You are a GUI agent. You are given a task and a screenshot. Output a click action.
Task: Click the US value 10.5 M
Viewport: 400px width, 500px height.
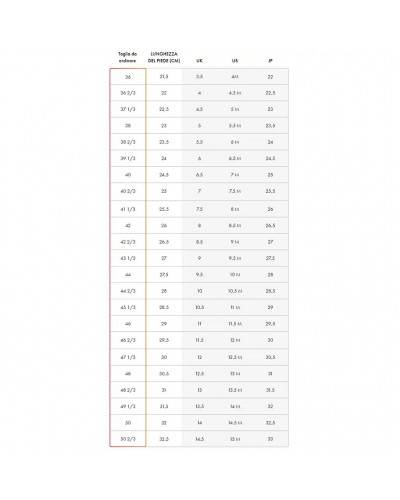pyautogui.click(x=235, y=291)
